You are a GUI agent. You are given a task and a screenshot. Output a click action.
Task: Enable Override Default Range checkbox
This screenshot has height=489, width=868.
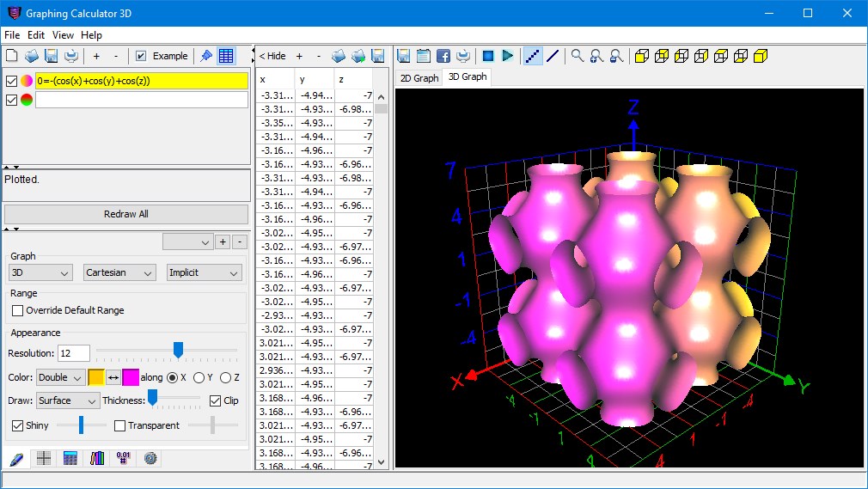click(18, 311)
